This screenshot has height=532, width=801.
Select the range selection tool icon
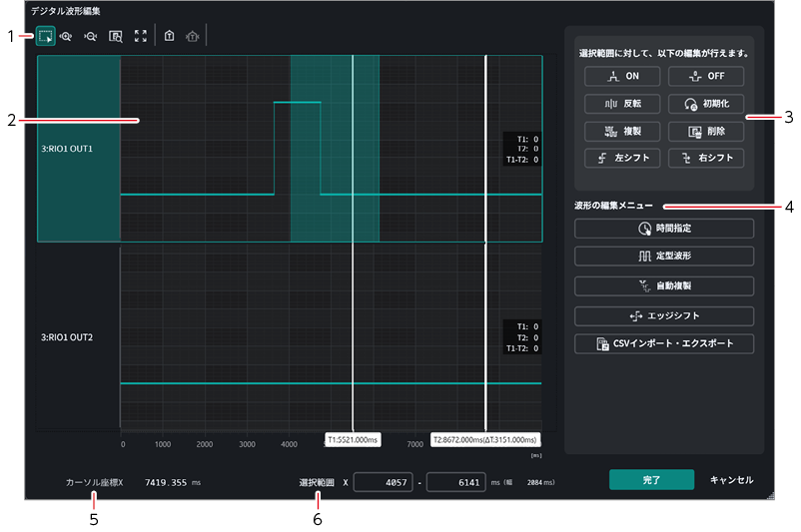point(46,36)
